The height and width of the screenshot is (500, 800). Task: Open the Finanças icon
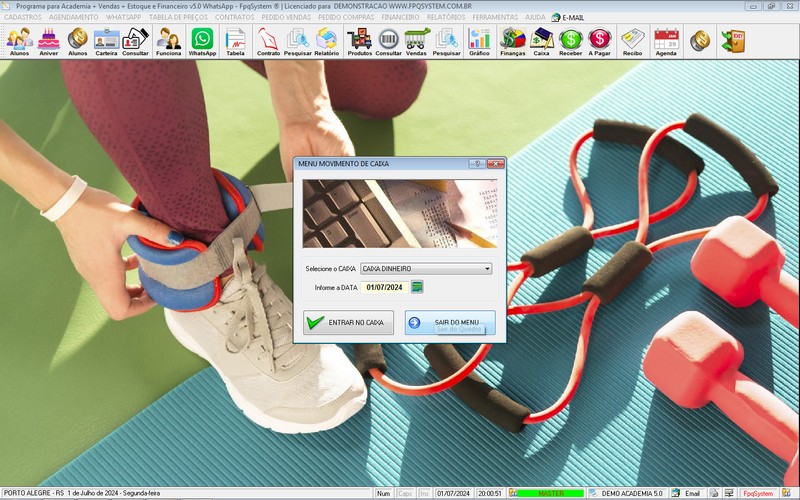513,42
